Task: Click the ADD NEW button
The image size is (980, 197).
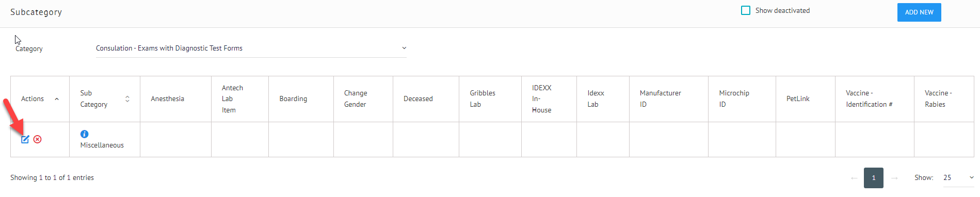Action: coord(919,12)
